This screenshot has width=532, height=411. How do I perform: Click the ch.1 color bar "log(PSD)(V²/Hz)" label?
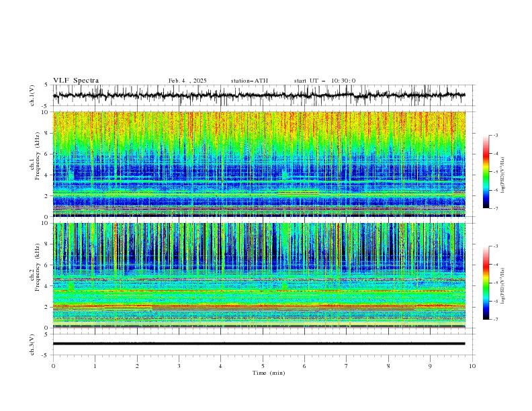pos(503,175)
